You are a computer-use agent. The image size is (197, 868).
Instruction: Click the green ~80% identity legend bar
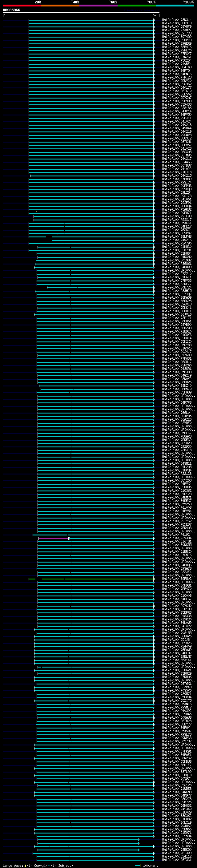point(137,6)
